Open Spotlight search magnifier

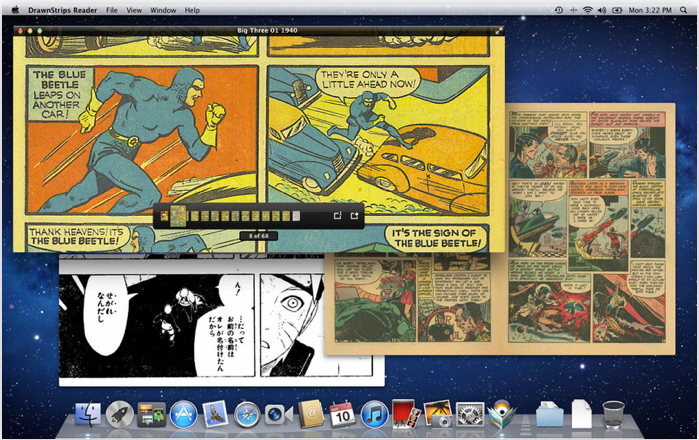[x=683, y=10]
